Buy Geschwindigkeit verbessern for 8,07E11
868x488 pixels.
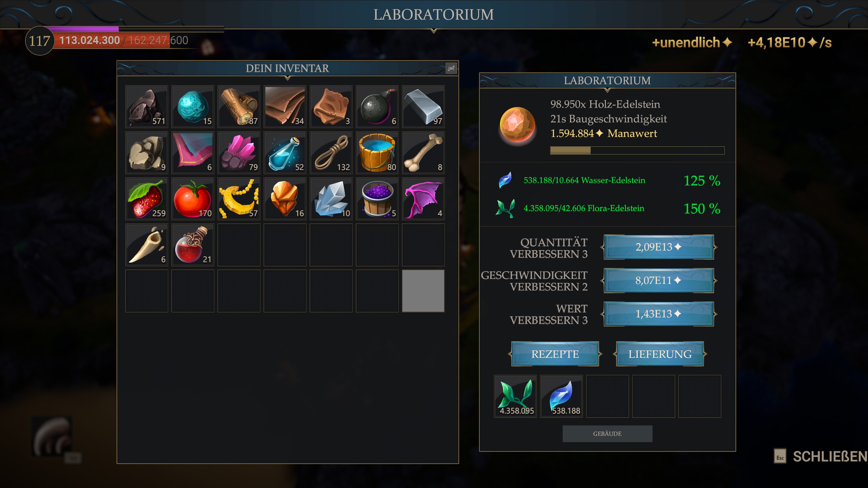click(659, 281)
